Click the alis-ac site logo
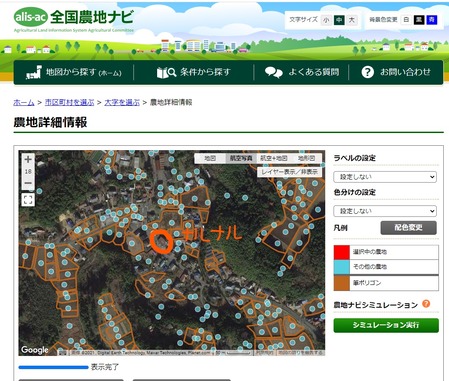 [31, 17]
